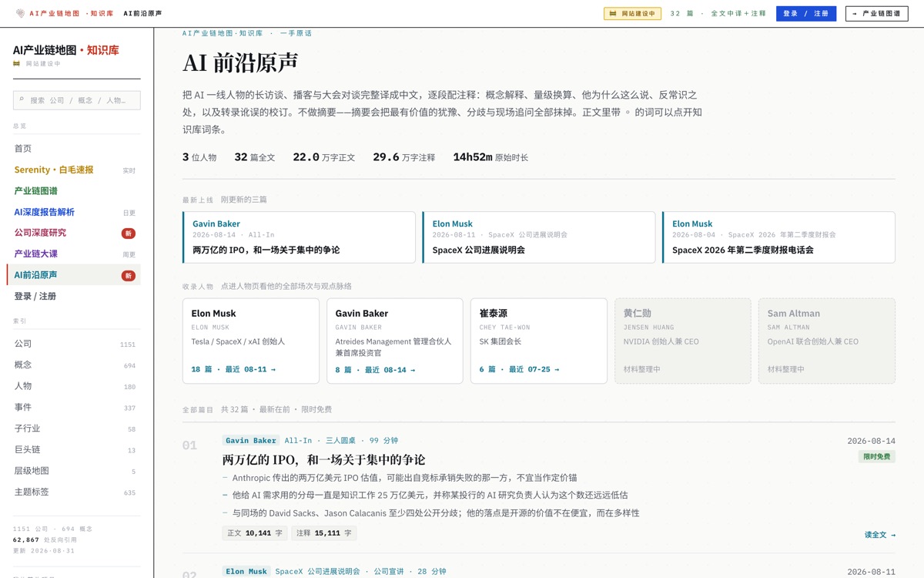The image size is (924, 578).
Task: Open the 子行业 index in the sidebar
Action: (x=74, y=428)
